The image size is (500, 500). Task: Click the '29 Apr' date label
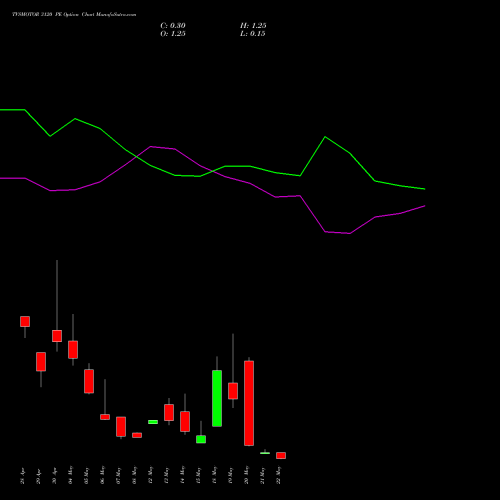[x=38, y=476]
